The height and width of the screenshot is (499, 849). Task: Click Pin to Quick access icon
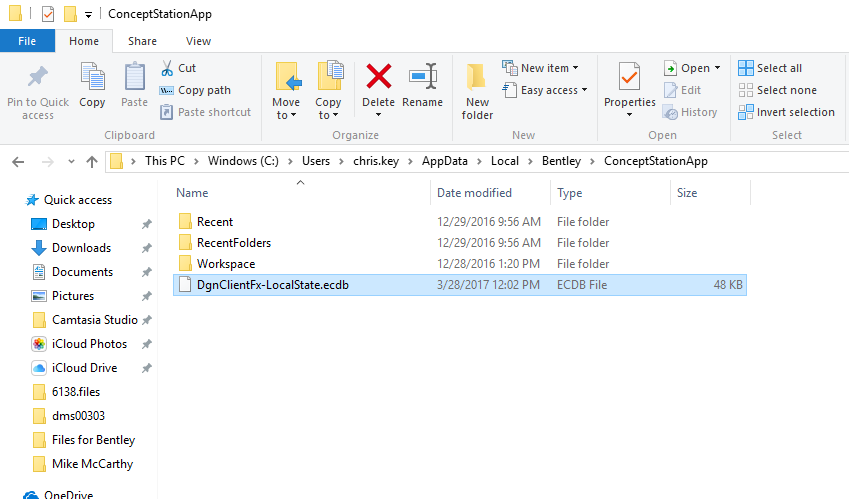click(x=37, y=77)
